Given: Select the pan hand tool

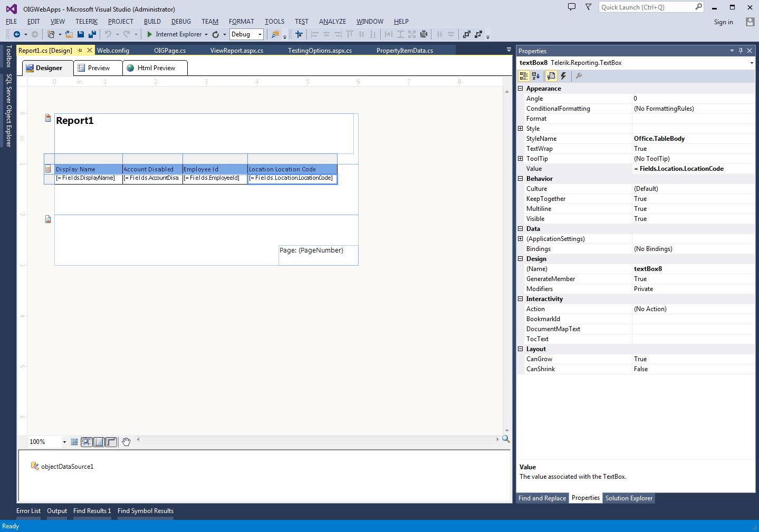Looking at the screenshot, I should [126, 442].
